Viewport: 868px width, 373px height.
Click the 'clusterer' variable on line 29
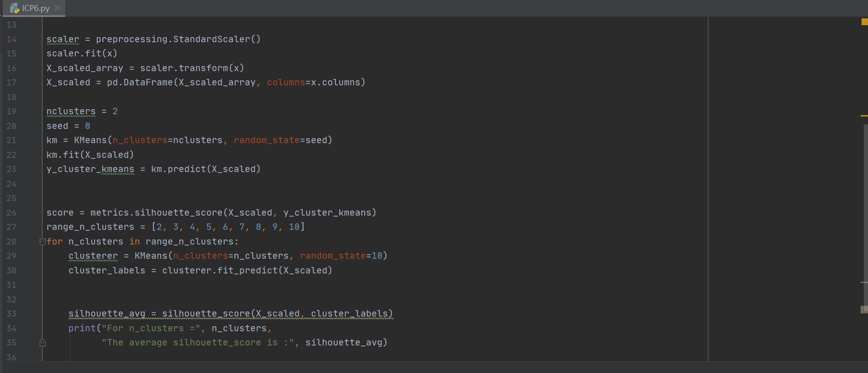pyautogui.click(x=93, y=256)
